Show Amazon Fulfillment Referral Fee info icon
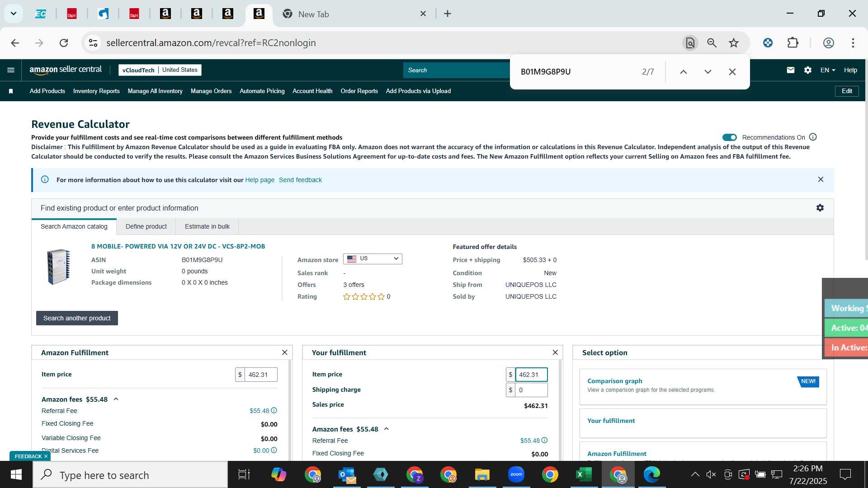 [x=274, y=411]
